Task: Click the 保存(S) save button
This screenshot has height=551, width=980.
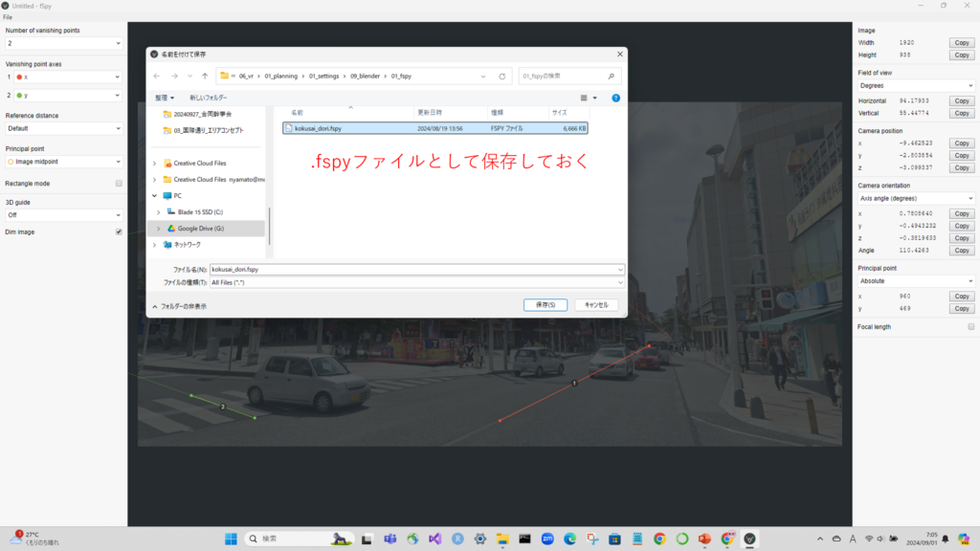Action: 546,304
